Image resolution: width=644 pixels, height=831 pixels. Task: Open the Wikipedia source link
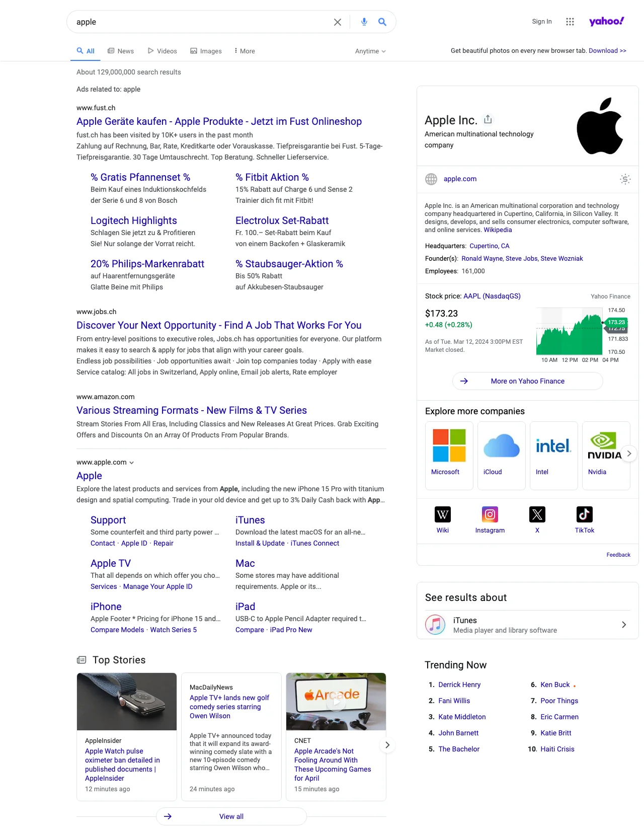(498, 230)
